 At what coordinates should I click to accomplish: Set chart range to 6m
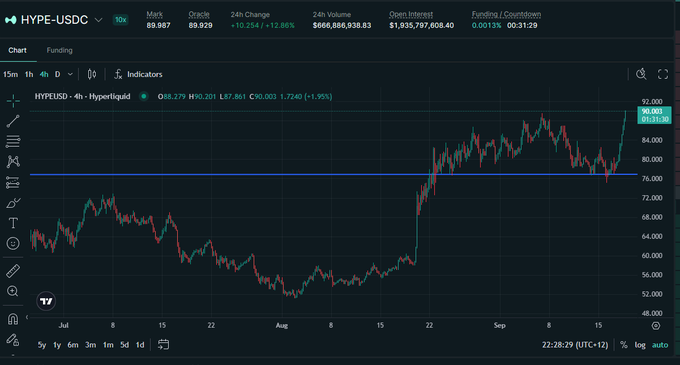coord(73,345)
